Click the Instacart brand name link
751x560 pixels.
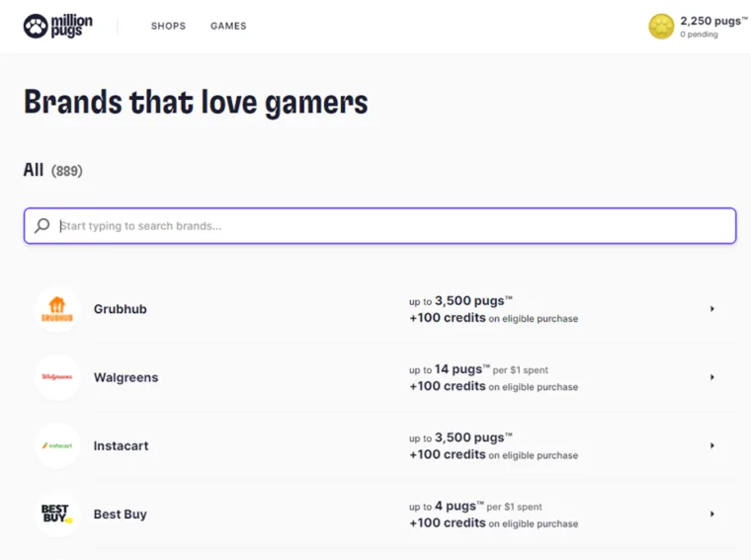click(x=121, y=445)
